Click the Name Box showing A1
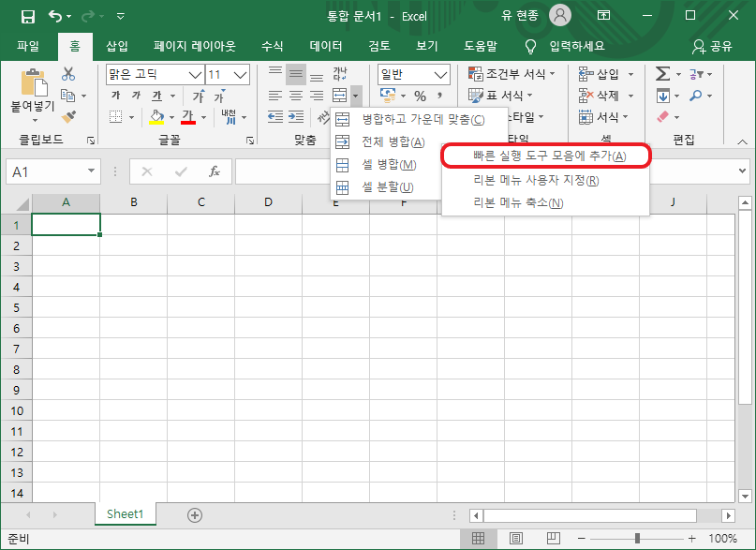756x550 pixels. (x=53, y=171)
